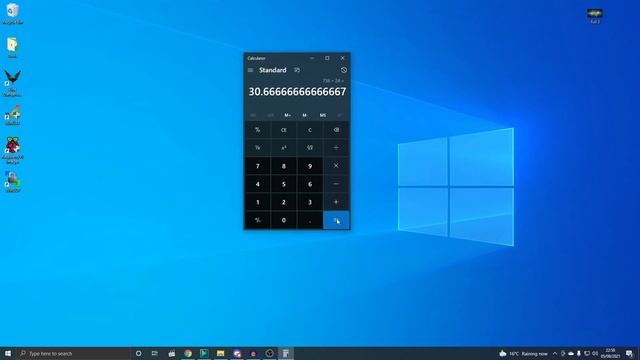Click the plus/minus negate key
This screenshot has height=360, width=640.
[x=258, y=220]
